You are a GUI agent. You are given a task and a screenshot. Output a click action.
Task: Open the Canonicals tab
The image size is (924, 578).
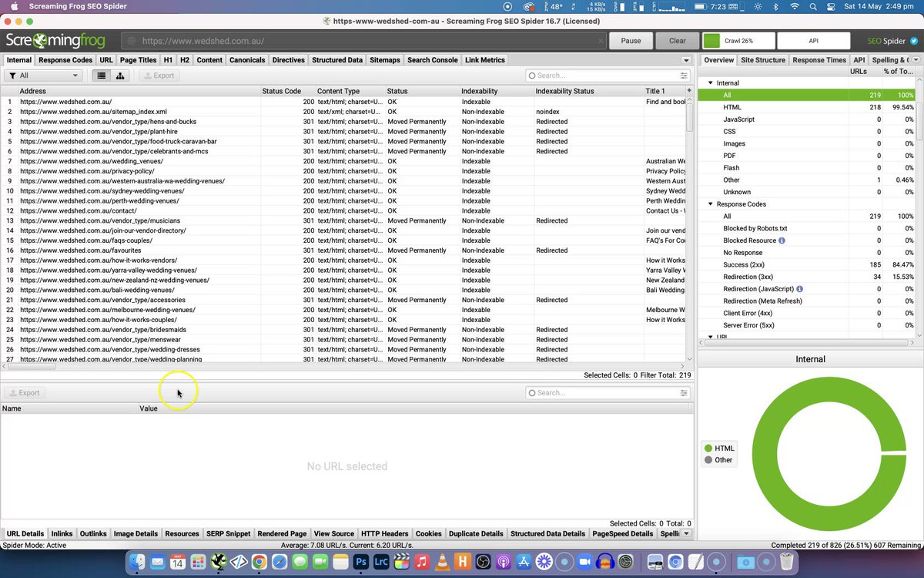click(x=247, y=60)
